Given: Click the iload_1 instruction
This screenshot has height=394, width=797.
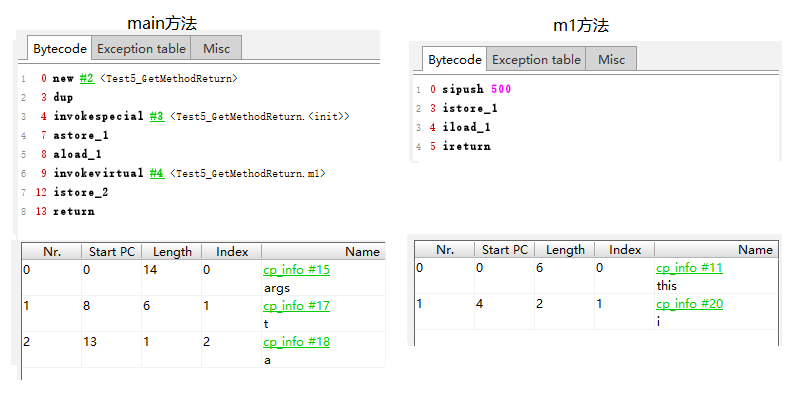Looking at the screenshot, I should (467, 127).
